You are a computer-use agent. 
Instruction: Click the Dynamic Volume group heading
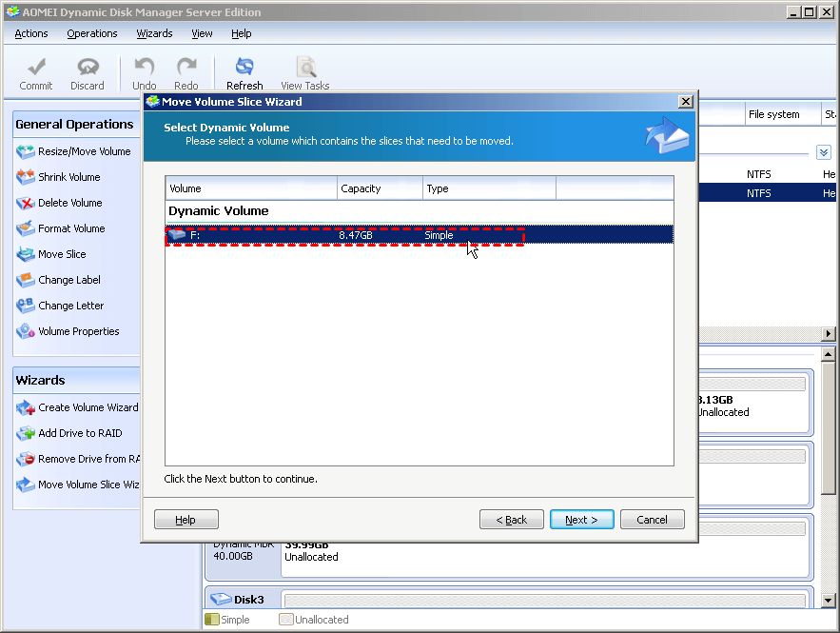coord(219,211)
